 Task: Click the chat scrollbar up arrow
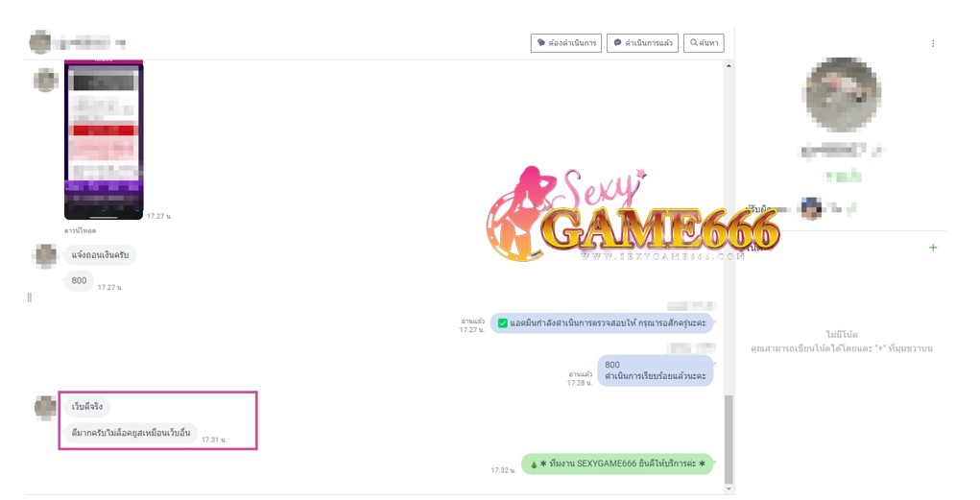[729, 66]
